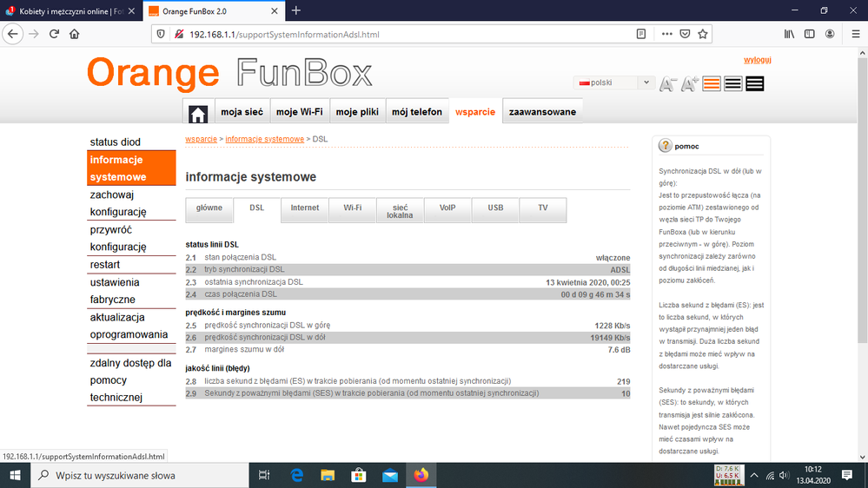Click restart in the left sidebar
The height and width of the screenshot is (488, 868).
tap(105, 265)
